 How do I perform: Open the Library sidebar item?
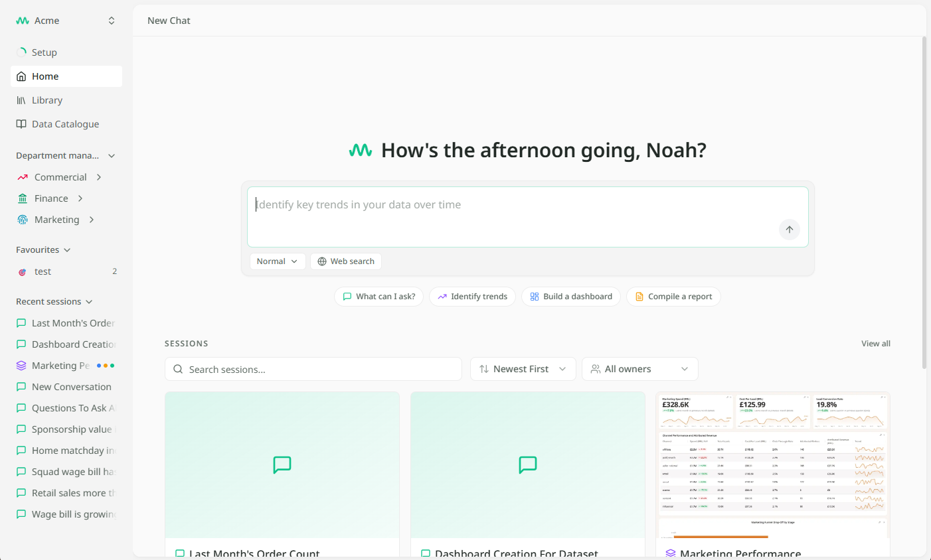coord(66,100)
